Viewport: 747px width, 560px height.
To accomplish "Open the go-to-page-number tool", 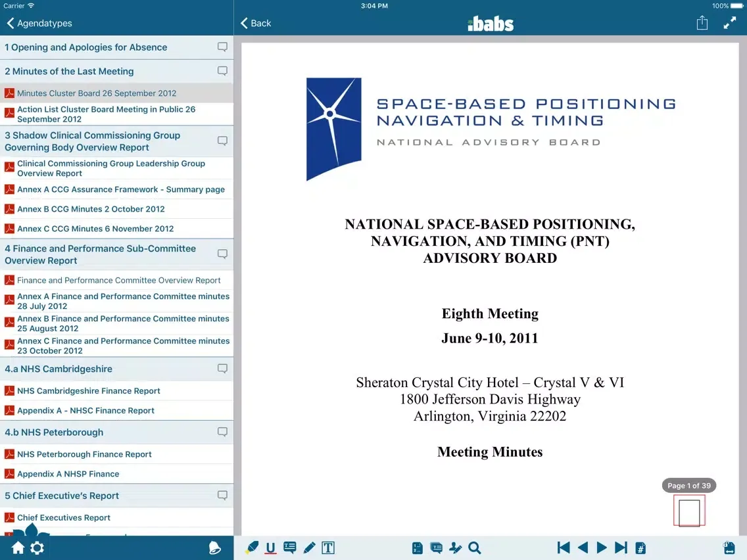I will [640, 548].
